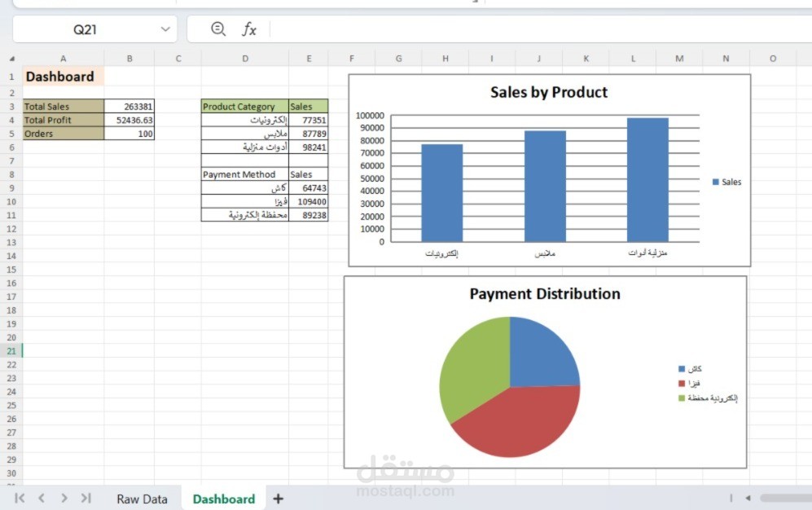Screen dimensions: 812x510
Task: Click previous sheet navigation arrow
Action: 42,498
